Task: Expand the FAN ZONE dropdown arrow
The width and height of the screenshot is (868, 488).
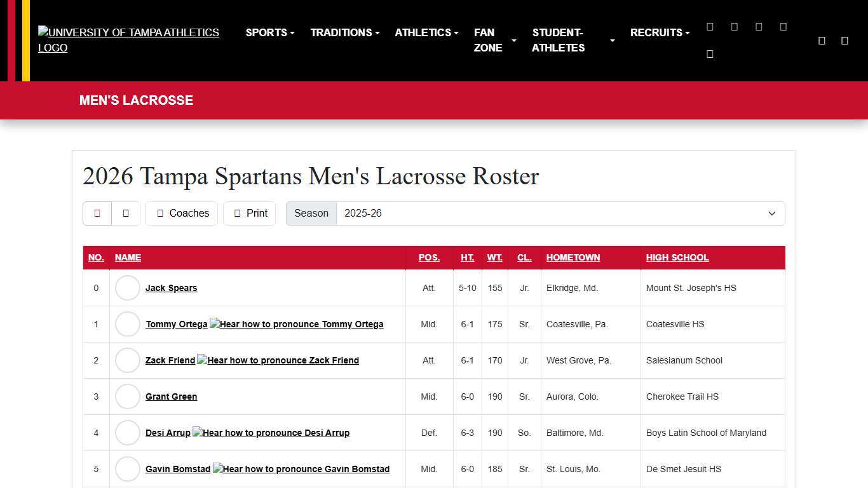Action: click(x=513, y=40)
